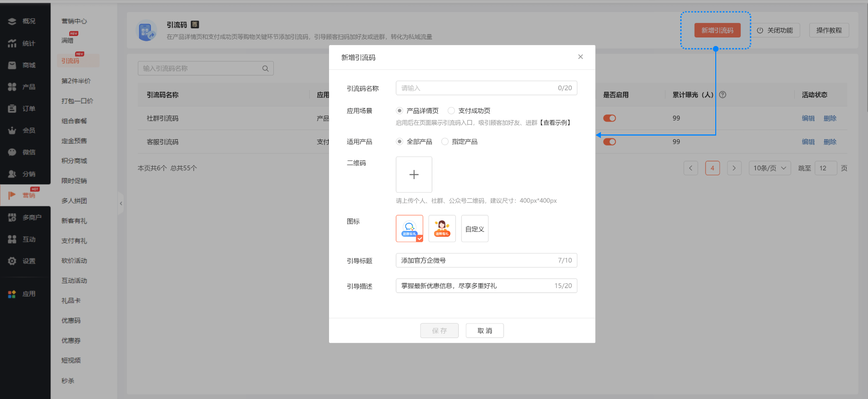Open the 商城 mall sidebar icon
This screenshot has height=399, width=868.
pos(12,65)
